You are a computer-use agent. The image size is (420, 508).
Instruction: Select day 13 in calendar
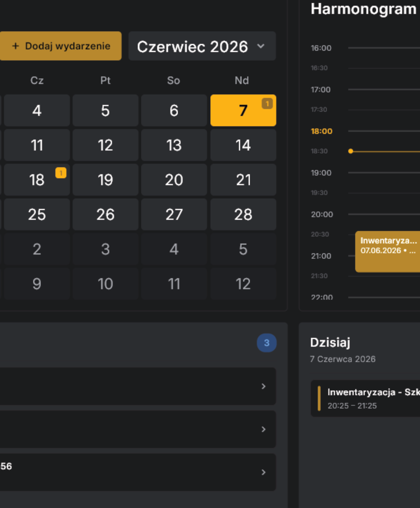pos(174,145)
